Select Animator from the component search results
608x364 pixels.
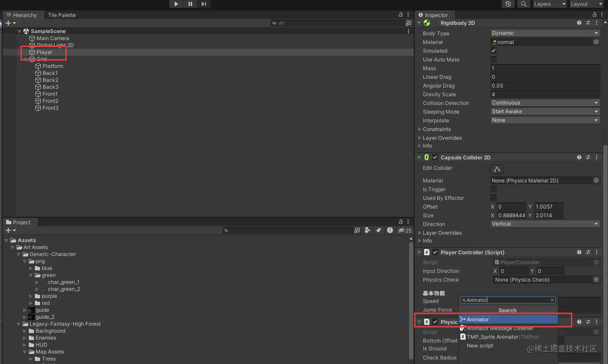click(x=509, y=320)
